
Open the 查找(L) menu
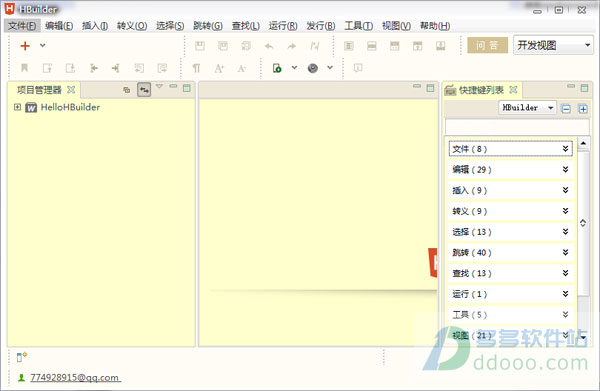tap(246, 26)
